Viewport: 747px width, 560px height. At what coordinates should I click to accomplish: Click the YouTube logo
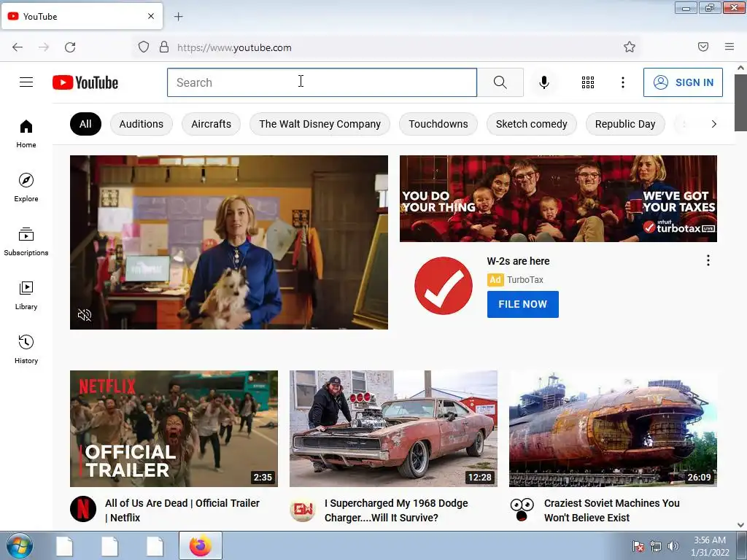[x=85, y=82]
